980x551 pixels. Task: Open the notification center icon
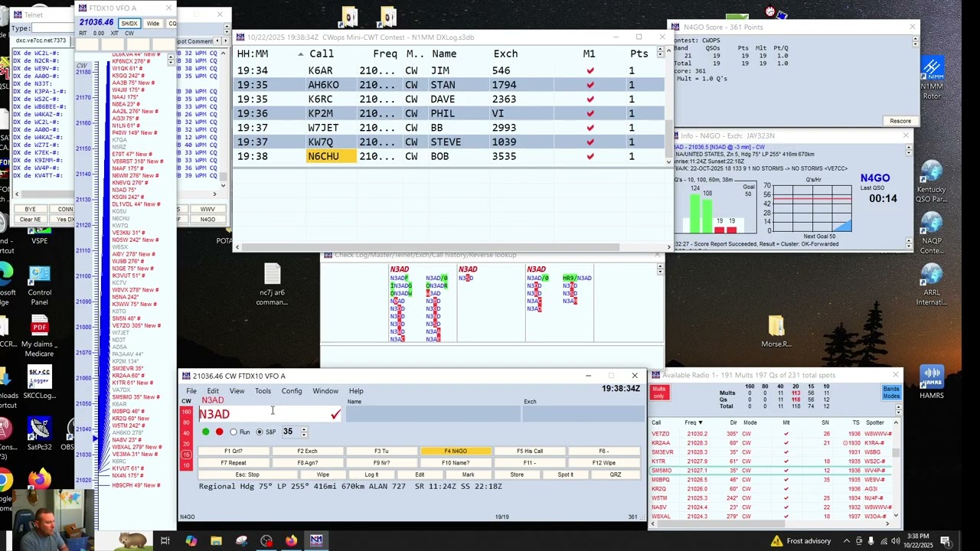click(x=946, y=540)
